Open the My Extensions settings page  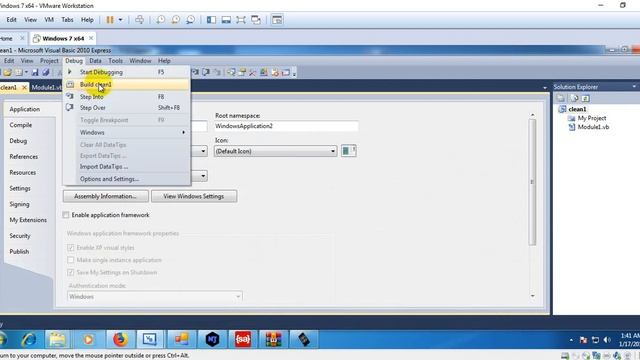tap(28, 220)
